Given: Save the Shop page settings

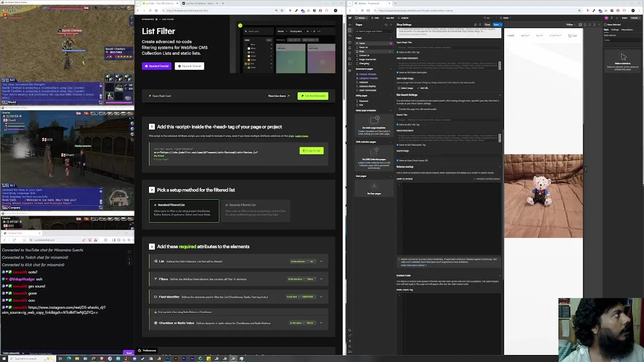Looking at the screenshot, I should pyautogui.click(x=495, y=25).
